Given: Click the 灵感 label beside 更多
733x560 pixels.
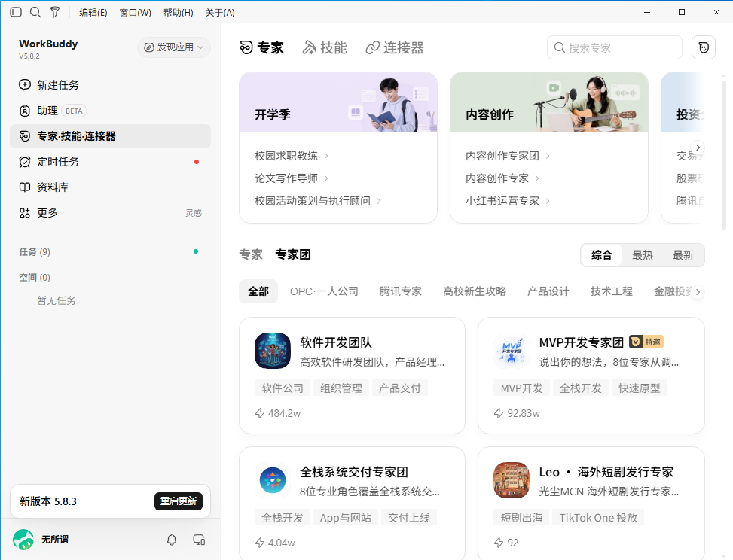Looking at the screenshot, I should pos(194,213).
